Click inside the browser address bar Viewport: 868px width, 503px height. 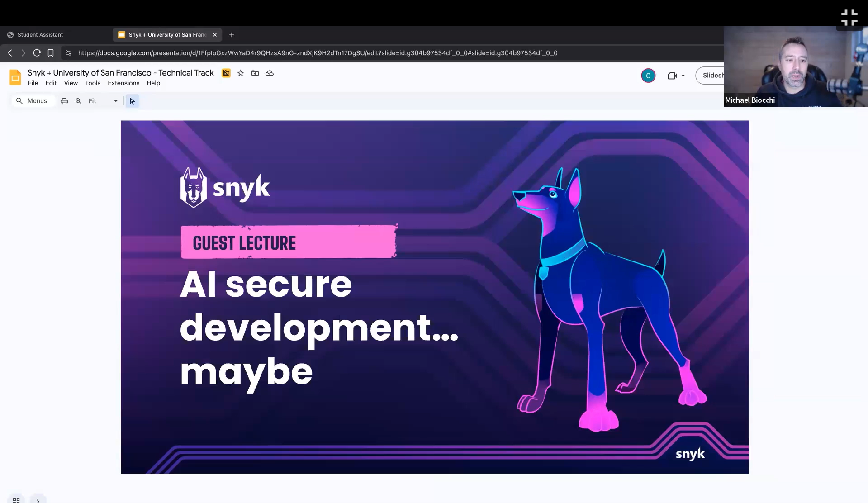coord(317,53)
